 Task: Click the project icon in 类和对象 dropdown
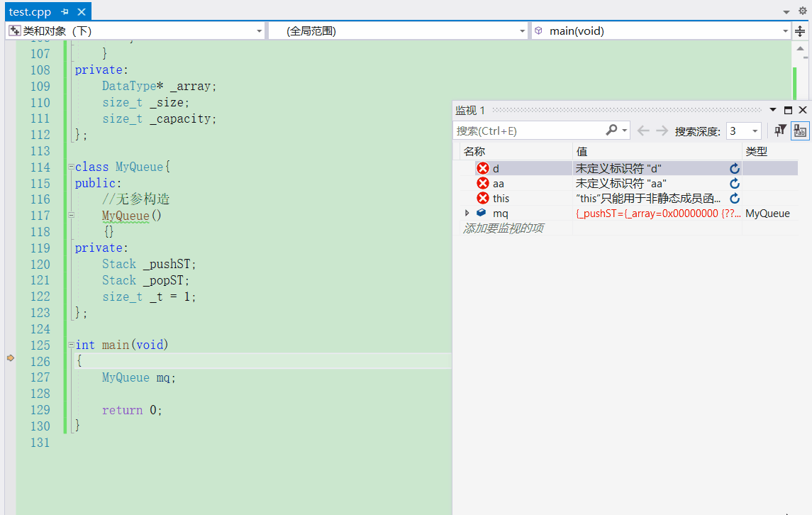coord(15,31)
